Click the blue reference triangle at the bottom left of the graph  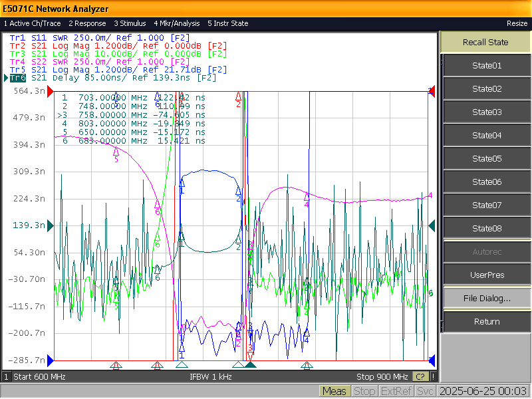click(x=51, y=360)
